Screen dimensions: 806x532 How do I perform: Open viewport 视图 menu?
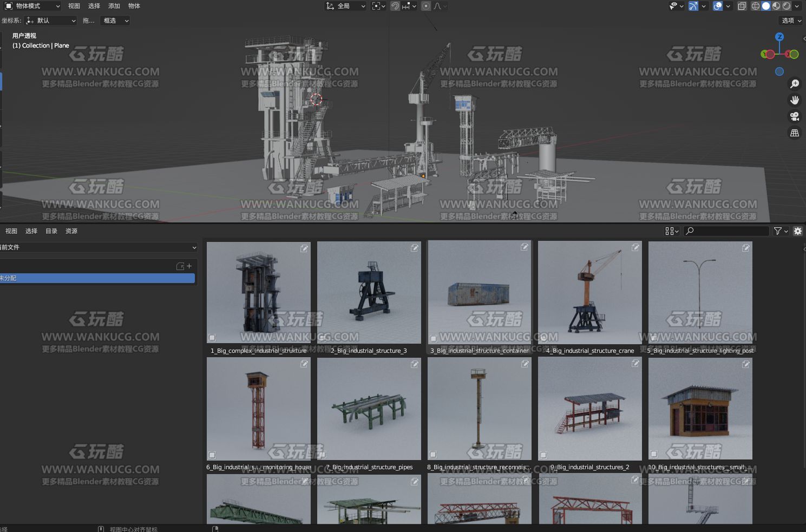74,6
